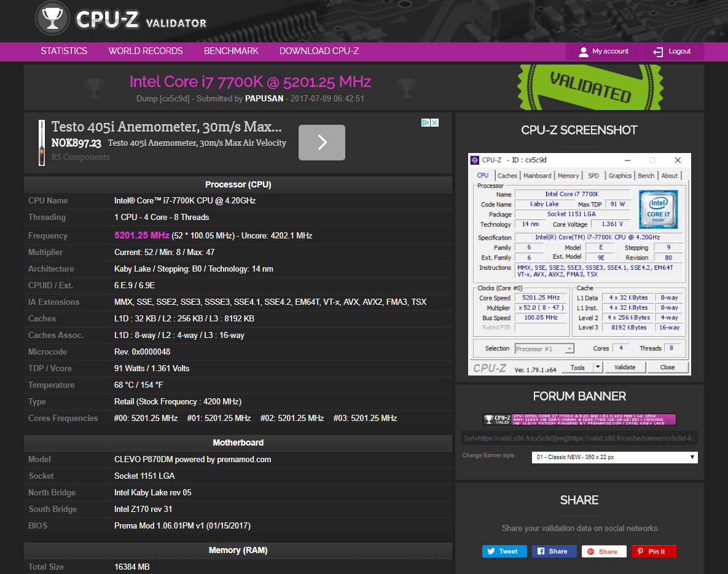Open About tab in CPU-Z screenshot

click(x=670, y=176)
